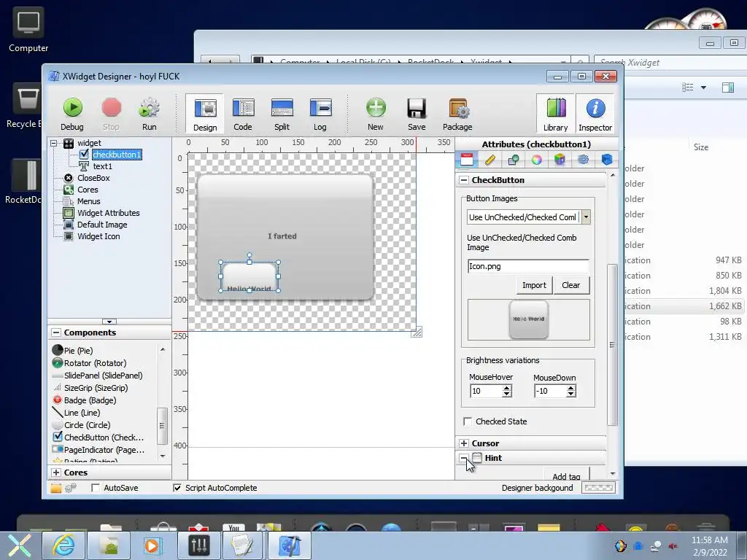Create a New widget with plus icon
The image size is (747, 560).
376,108
